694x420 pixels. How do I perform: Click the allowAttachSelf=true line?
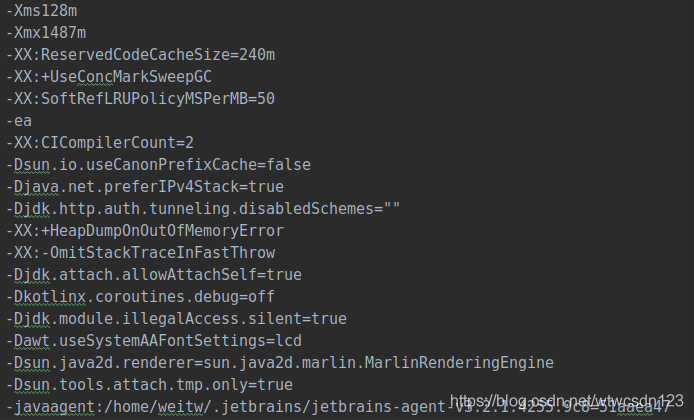[x=154, y=275]
